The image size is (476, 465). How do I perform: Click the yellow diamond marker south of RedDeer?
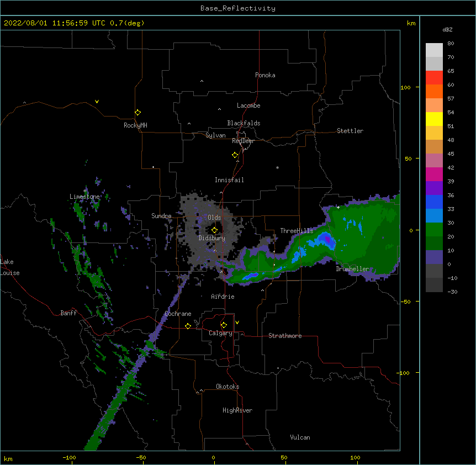(x=235, y=155)
